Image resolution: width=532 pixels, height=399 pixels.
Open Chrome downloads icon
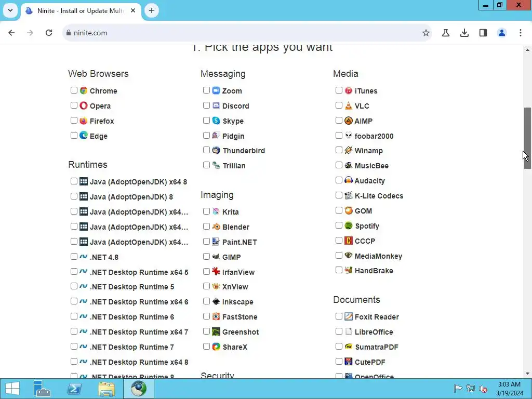tap(464, 33)
